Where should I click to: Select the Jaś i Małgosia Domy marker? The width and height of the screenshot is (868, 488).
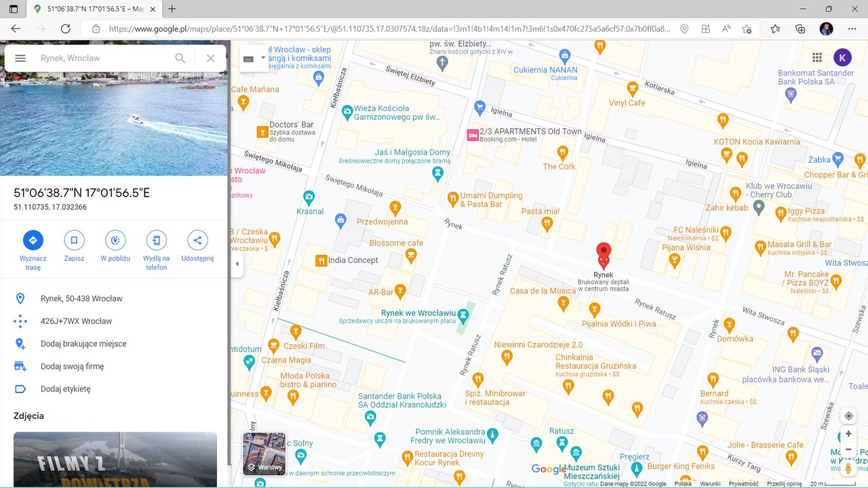point(438,174)
